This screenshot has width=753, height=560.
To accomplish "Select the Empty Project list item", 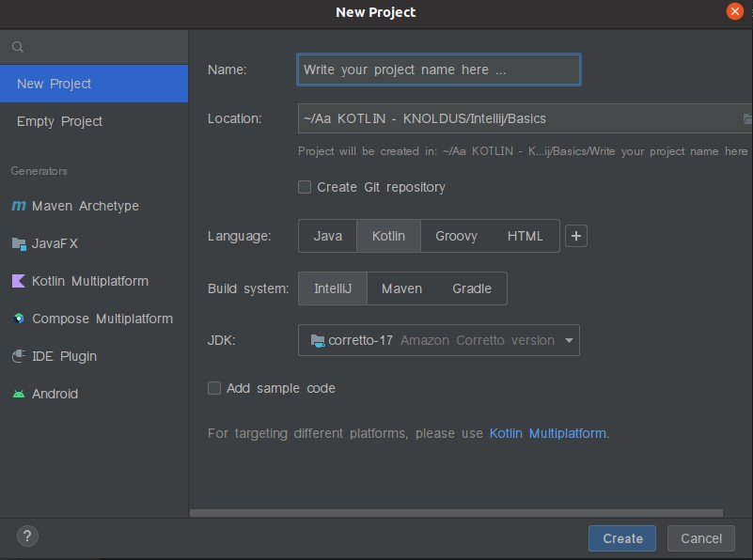I will [60, 121].
